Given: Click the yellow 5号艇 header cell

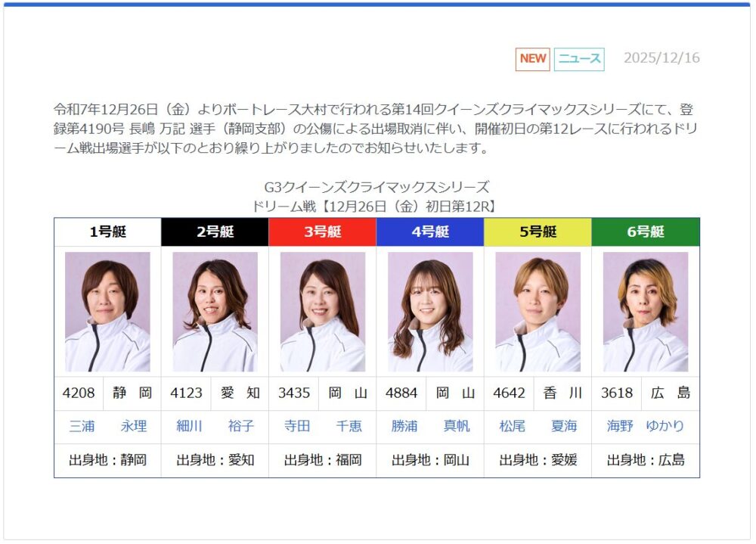Looking at the screenshot, I should click(x=538, y=232).
